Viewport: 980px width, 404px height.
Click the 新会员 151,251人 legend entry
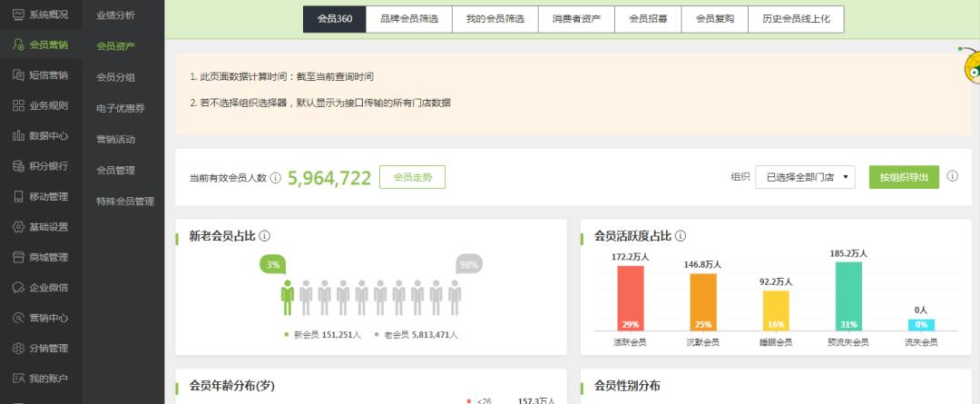tap(322, 335)
